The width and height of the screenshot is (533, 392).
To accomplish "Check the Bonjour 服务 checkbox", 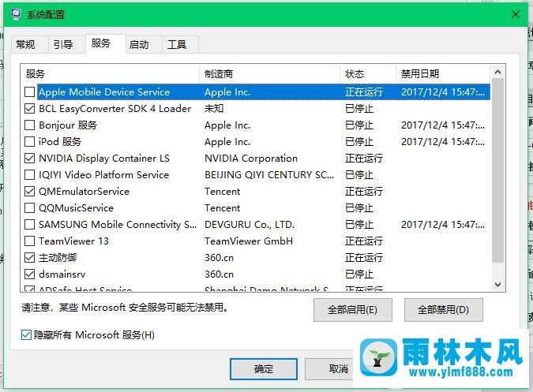I will point(29,125).
